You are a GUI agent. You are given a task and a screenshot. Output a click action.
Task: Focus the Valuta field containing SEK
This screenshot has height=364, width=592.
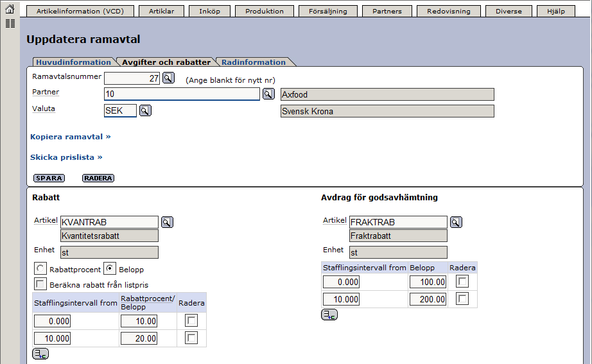tap(120, 110)
